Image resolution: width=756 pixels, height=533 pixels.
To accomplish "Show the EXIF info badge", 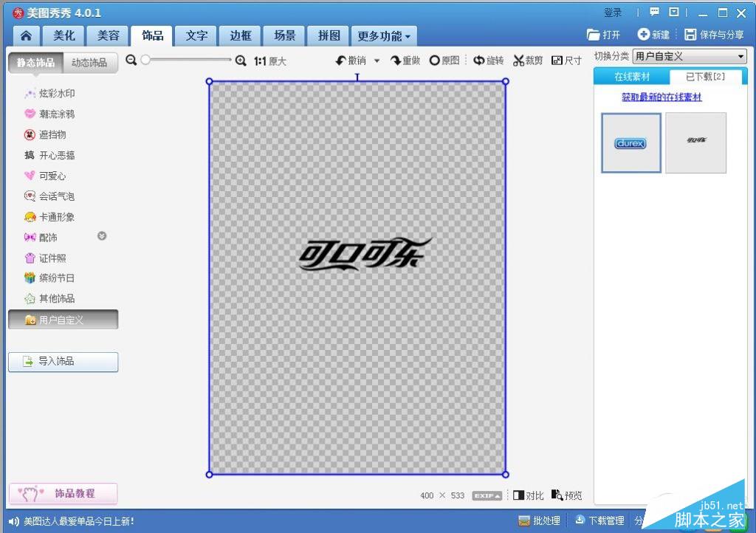I will point(487,496).
